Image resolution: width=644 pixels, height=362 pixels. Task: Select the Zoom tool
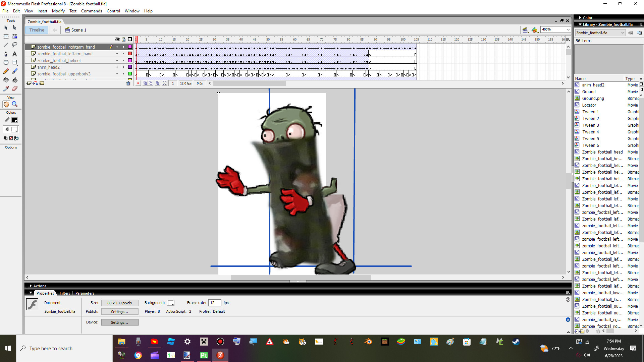point(14,104)
